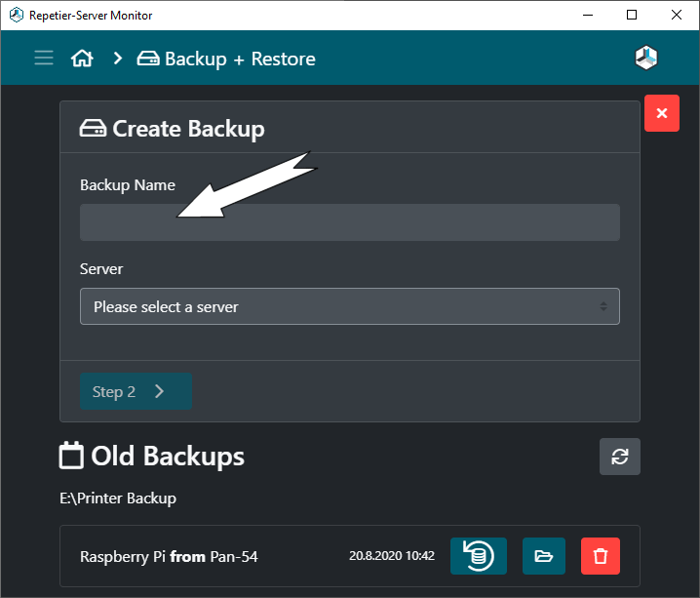Restore the Raspberry Pi backup
This screenshot has width=700, height=598.
tap(478, 556)
